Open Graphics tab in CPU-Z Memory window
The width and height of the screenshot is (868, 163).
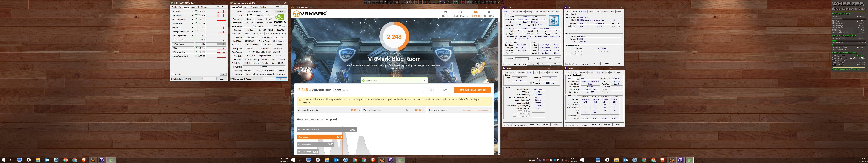coord(544,72)
